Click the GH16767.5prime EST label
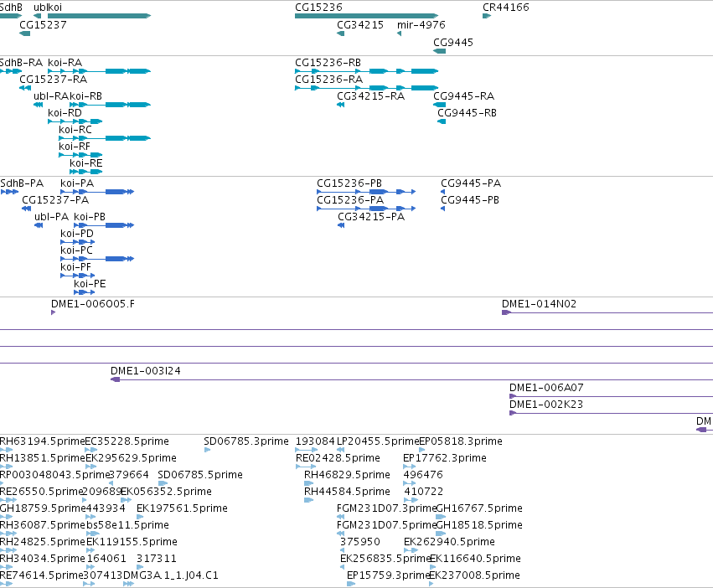The image size is (713, 588). 479,509
